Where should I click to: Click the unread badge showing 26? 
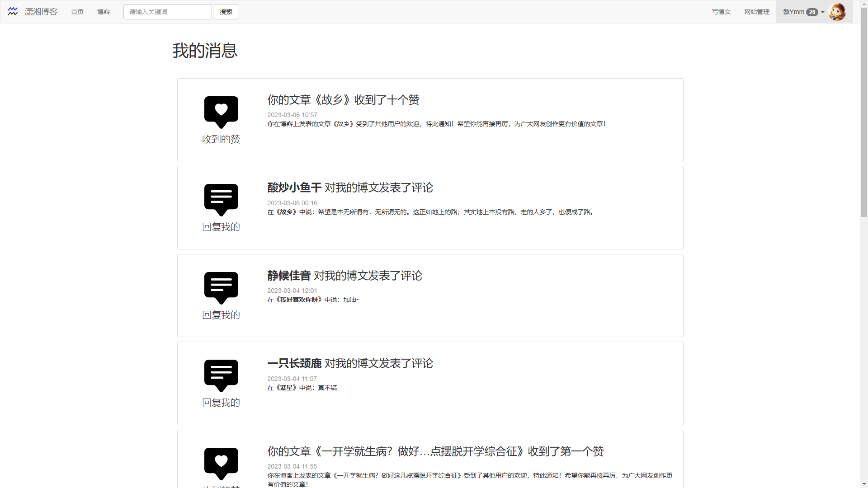[x=812, y=12]
